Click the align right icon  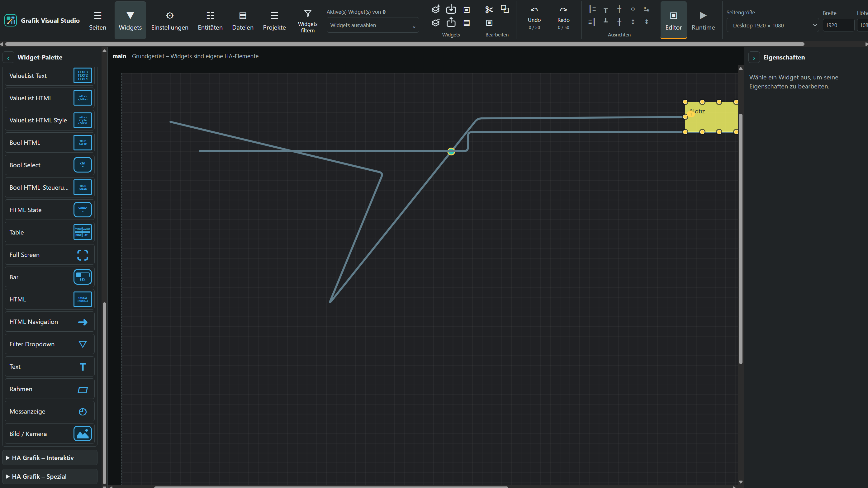pos(592,22)
